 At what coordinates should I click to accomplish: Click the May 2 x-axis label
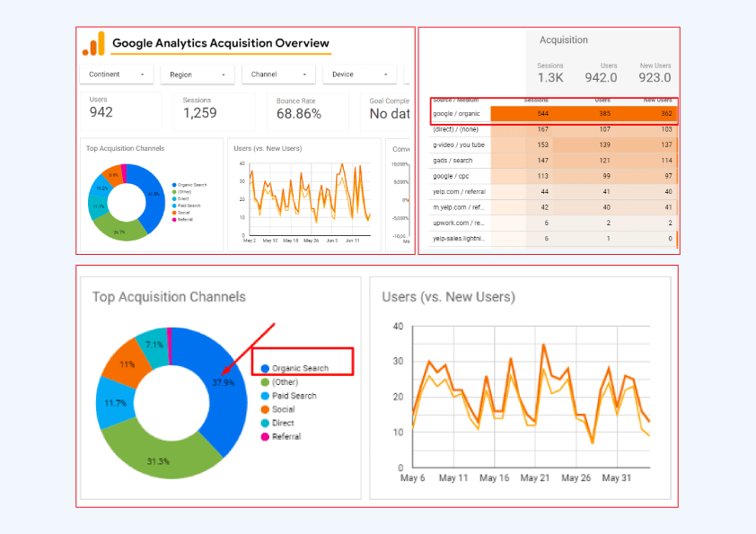coord(250,241)
